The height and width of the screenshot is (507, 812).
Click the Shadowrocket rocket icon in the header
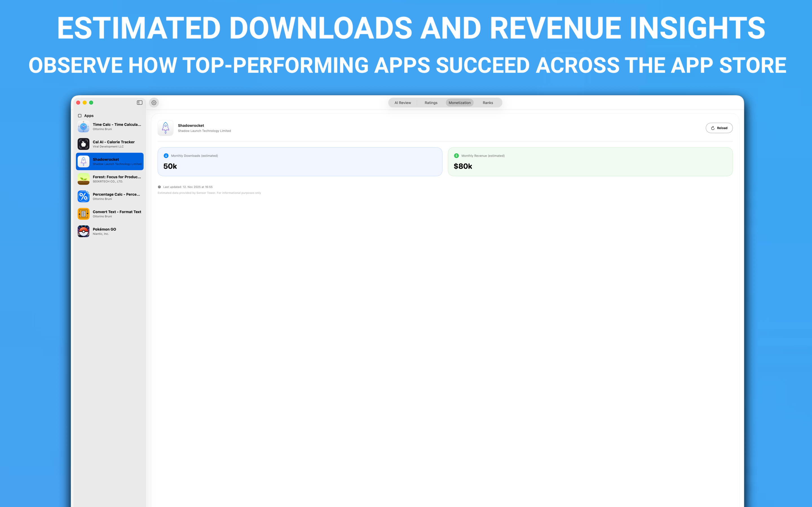tap(165, 128)
